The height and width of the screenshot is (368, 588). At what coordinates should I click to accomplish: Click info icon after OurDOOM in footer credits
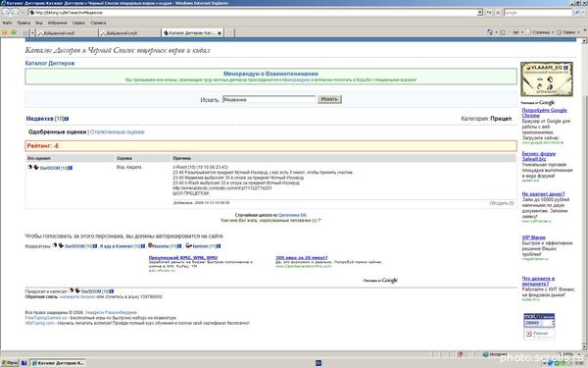(x=112, y=291)
